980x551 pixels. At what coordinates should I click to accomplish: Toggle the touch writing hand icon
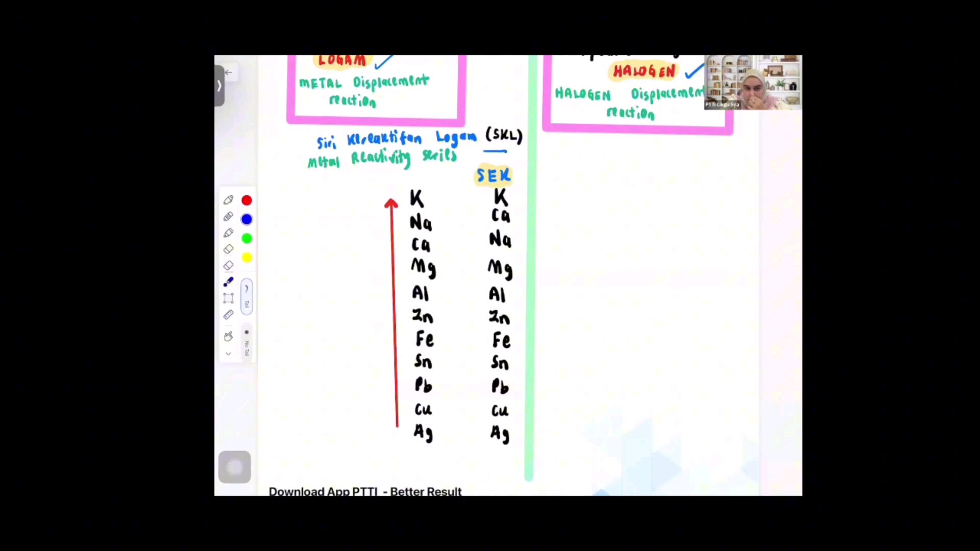(228, 336)
